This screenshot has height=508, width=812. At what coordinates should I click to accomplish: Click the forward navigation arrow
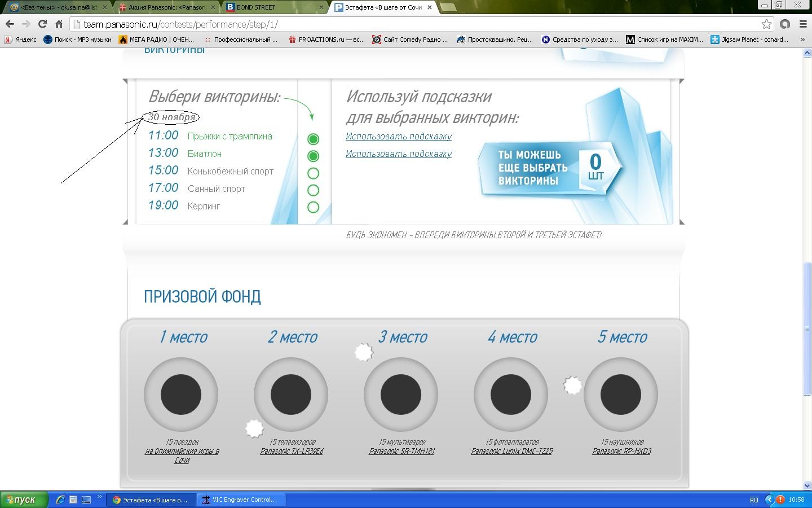[26, 24]
